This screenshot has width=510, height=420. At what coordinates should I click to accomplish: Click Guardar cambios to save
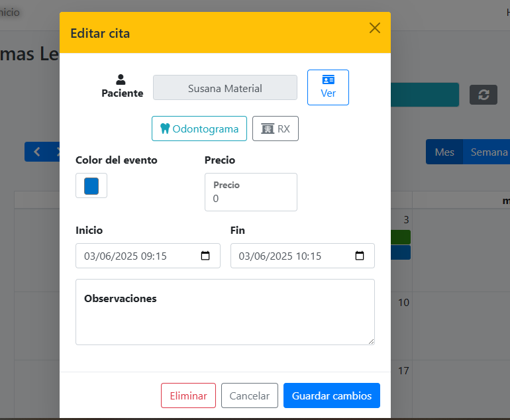332,395
